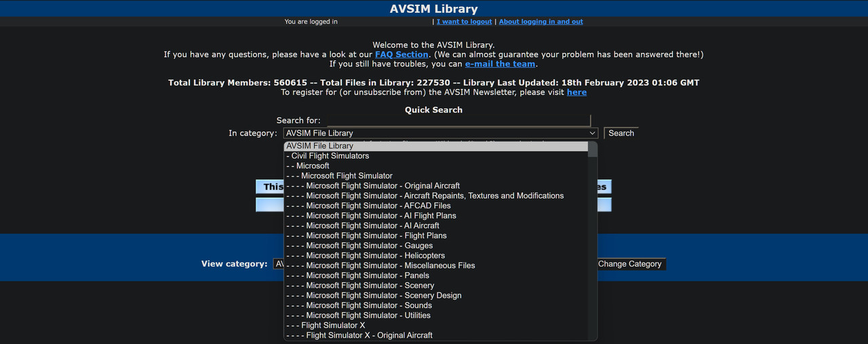
Task: Pick 'Aircraft Repaints, Textures and Modifications' option
Action: (x=436, y=195)
